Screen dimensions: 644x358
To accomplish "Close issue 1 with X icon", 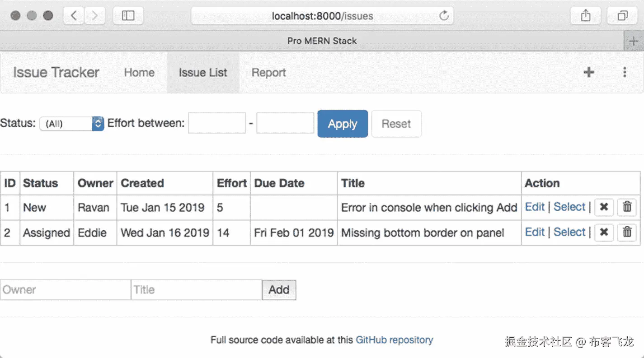I will pyautogui.click(x=604, y=207).
